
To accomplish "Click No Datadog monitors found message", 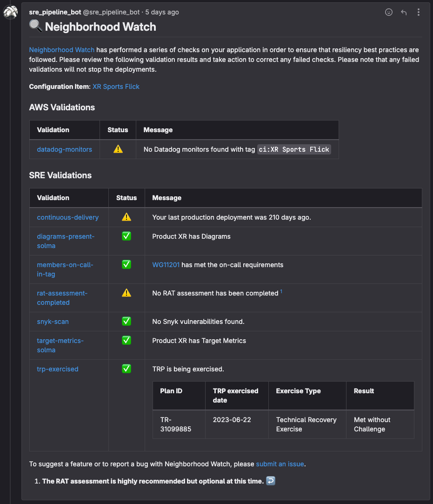I will 199,149.
